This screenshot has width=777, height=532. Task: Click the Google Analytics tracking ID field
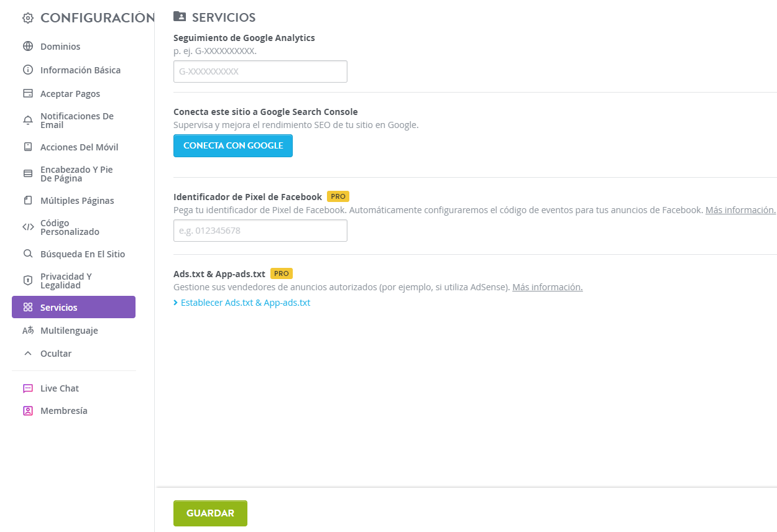[260, 71]
